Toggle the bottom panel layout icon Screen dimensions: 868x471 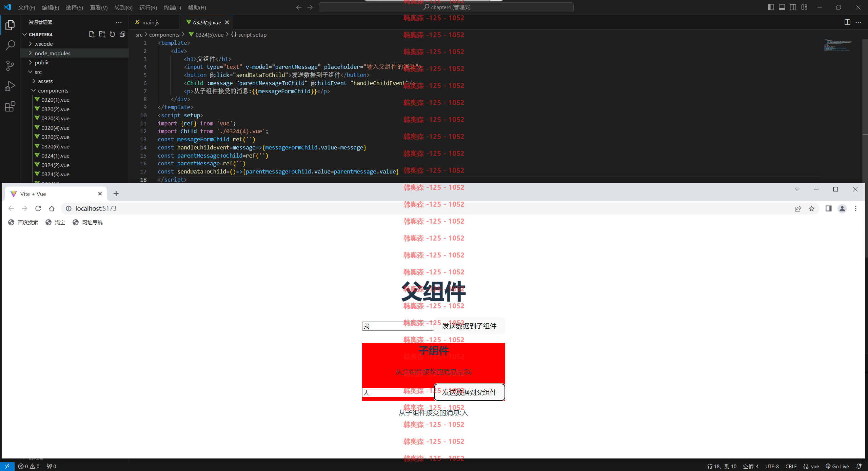coord(782,7)
